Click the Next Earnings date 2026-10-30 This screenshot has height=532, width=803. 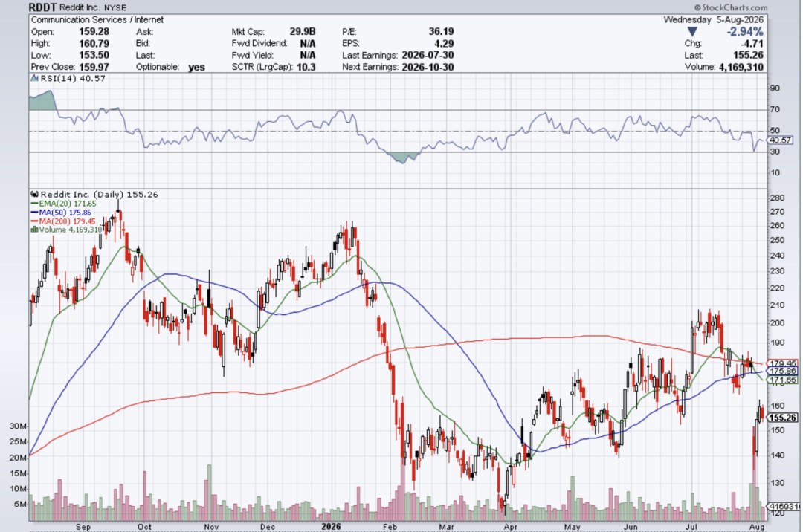tap(428, 67)
